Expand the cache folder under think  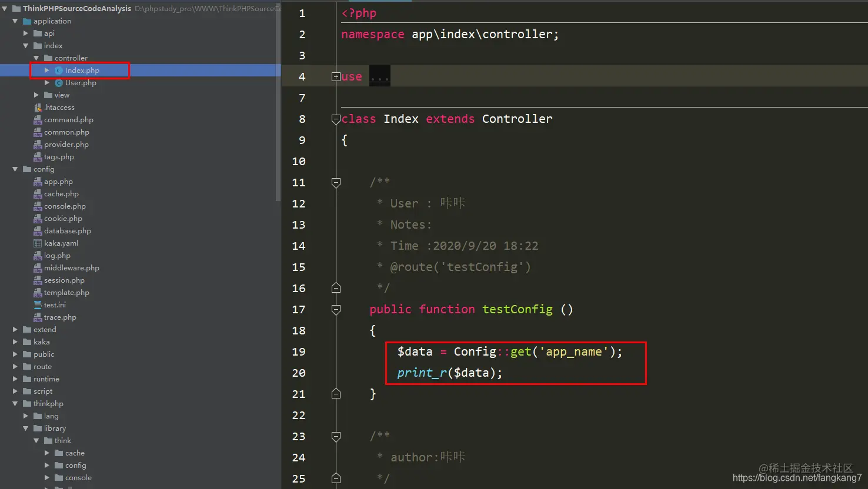pyautogui.click(x=47, y=453)
